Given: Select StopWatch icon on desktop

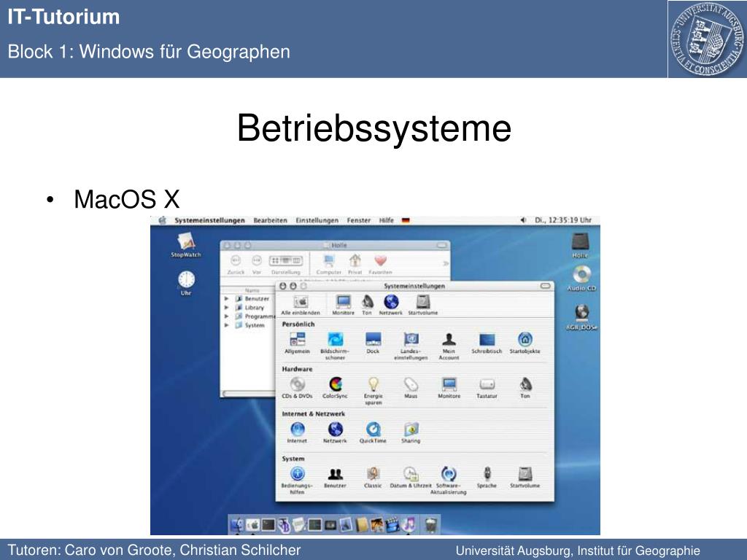Looking at the screenshot, I should [x=186, y=245].
